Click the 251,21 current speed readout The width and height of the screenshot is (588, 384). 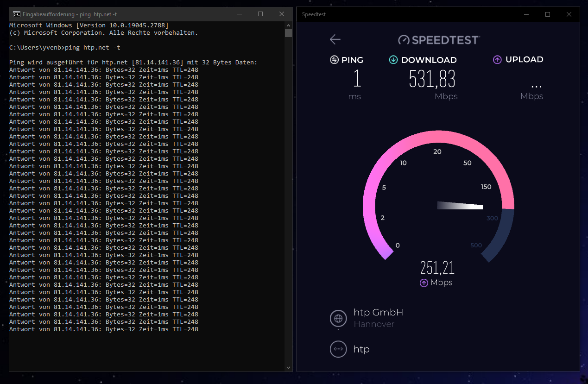[437, 268]
